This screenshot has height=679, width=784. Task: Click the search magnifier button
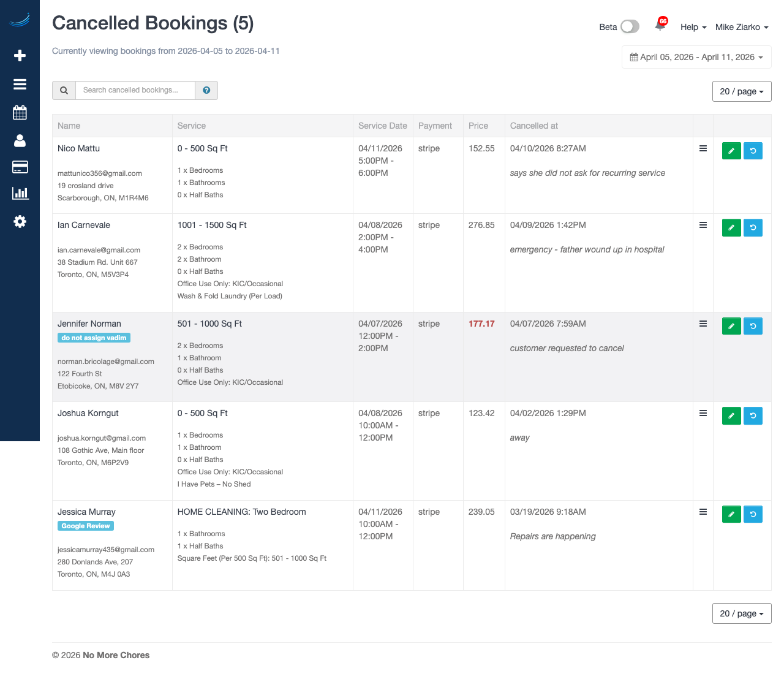[x=64, y=90]
